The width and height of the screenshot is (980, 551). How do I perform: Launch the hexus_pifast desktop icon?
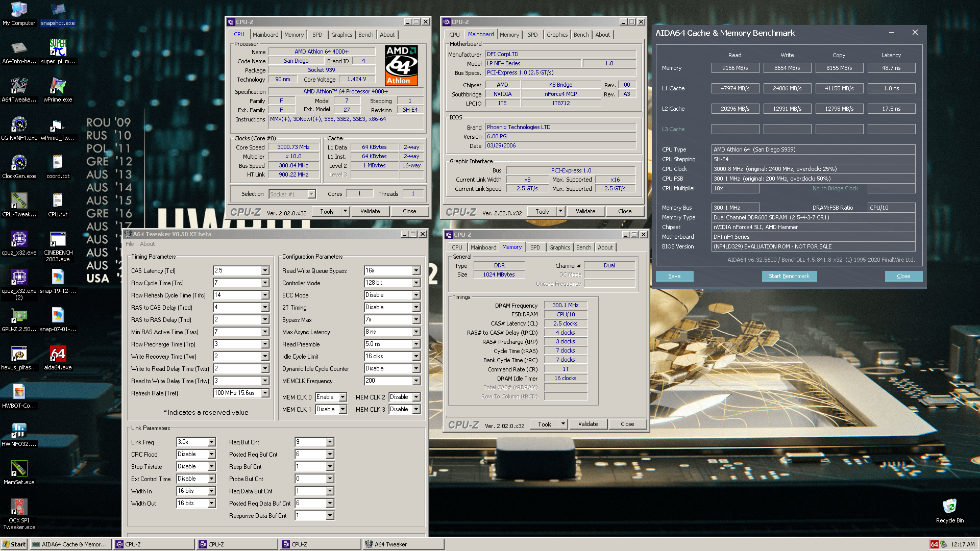click(19, 358)
